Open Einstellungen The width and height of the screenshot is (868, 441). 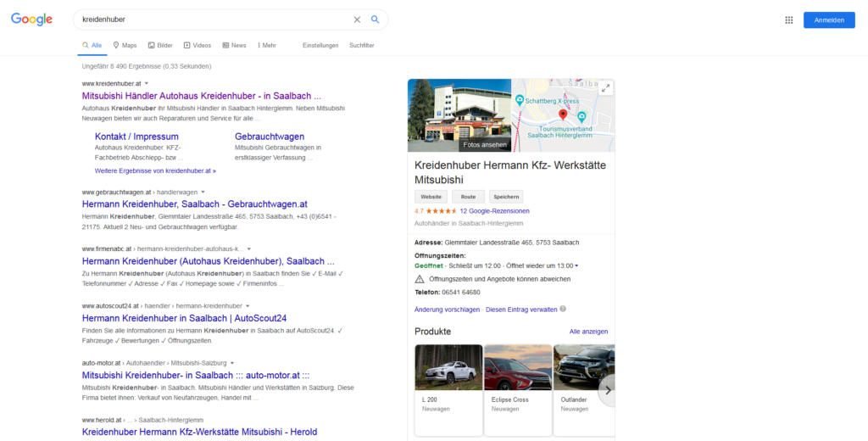(x=320, y=46)
